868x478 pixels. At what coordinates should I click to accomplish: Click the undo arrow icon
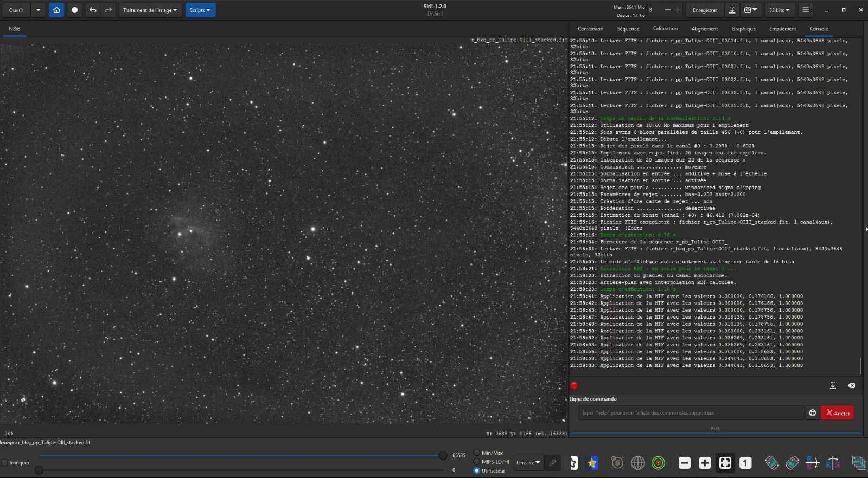93,10
